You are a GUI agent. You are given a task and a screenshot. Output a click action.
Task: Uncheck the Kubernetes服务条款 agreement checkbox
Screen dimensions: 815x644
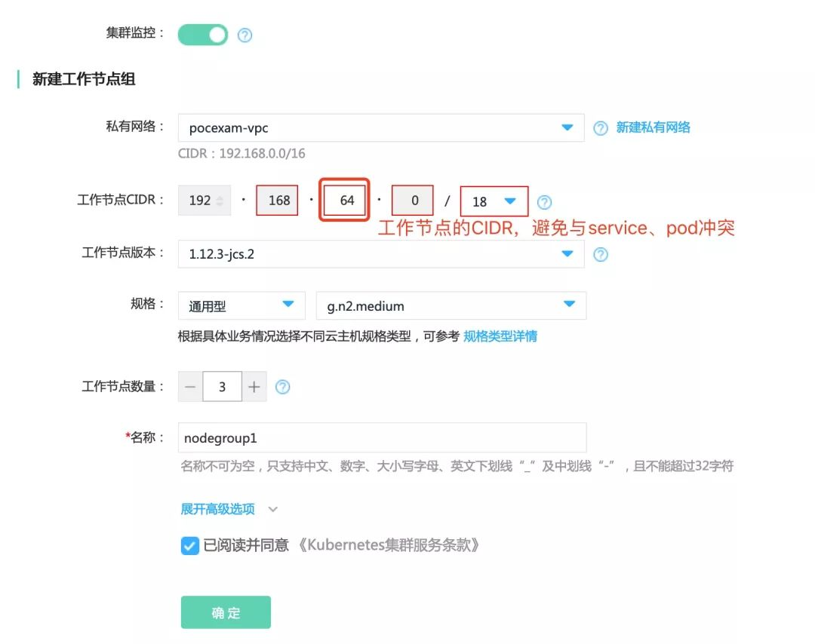point(189,545)
